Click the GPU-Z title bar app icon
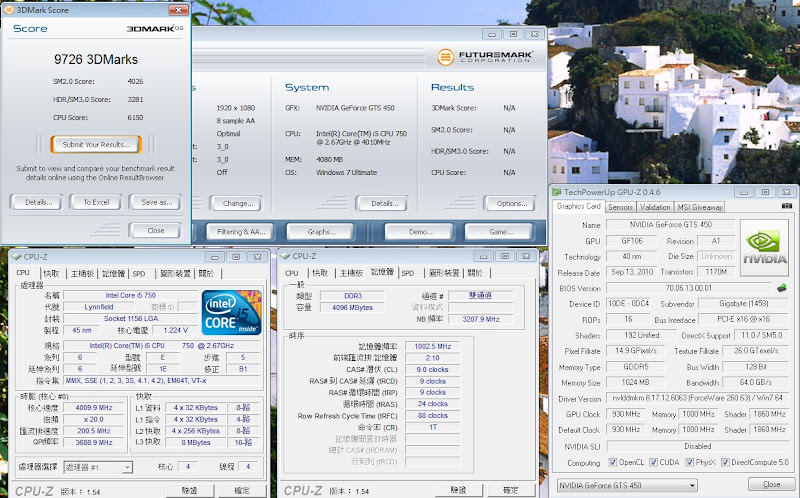The height and width of the screenshot is (498, 800). click(557, 192)
